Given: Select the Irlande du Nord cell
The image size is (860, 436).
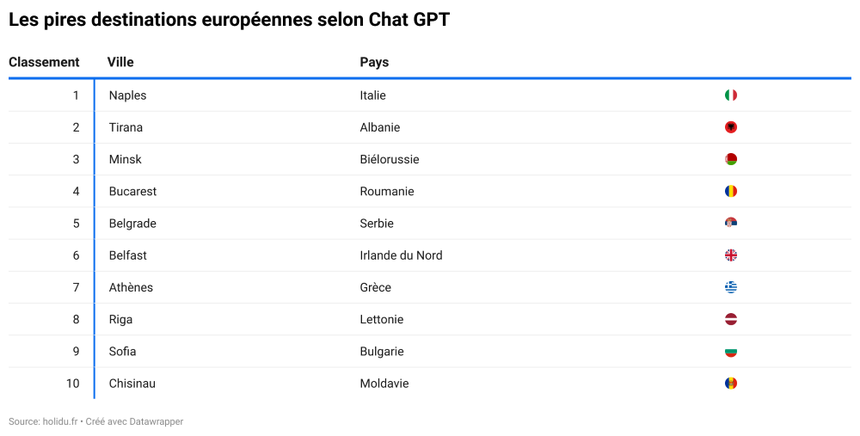Looking at the screenshot, I should point(401,256).
